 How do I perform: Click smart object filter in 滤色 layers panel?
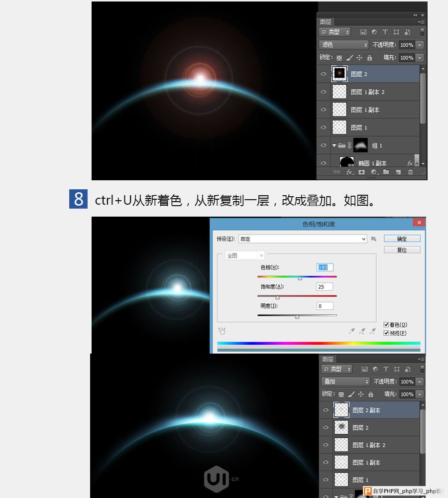(x=407, y=32)
